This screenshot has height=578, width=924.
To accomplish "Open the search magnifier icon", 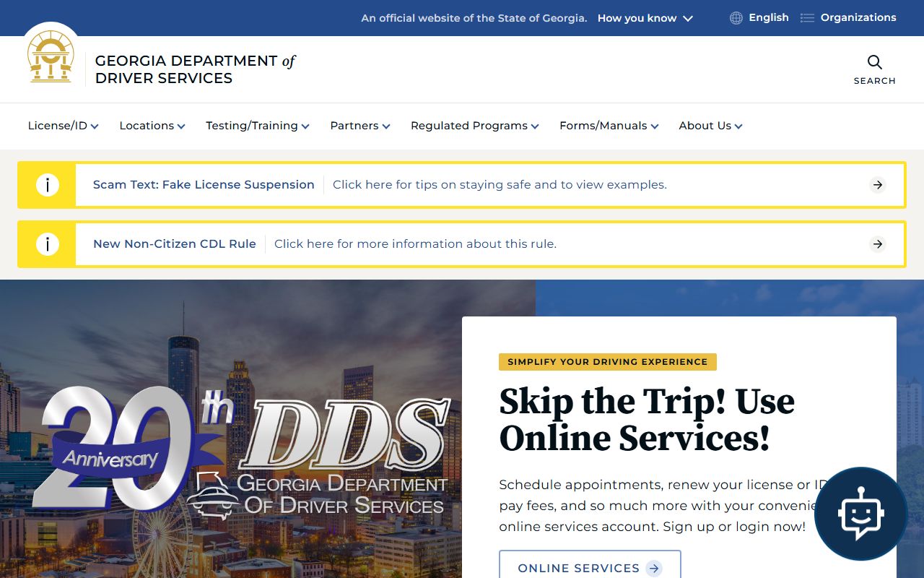I will 875,62.
